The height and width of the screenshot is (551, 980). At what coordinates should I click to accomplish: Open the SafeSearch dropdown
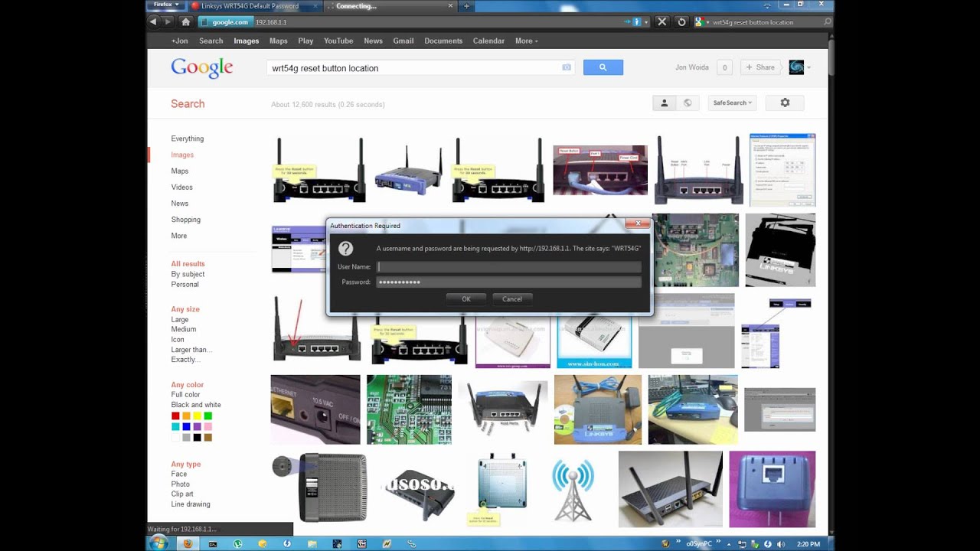[733, 103]
